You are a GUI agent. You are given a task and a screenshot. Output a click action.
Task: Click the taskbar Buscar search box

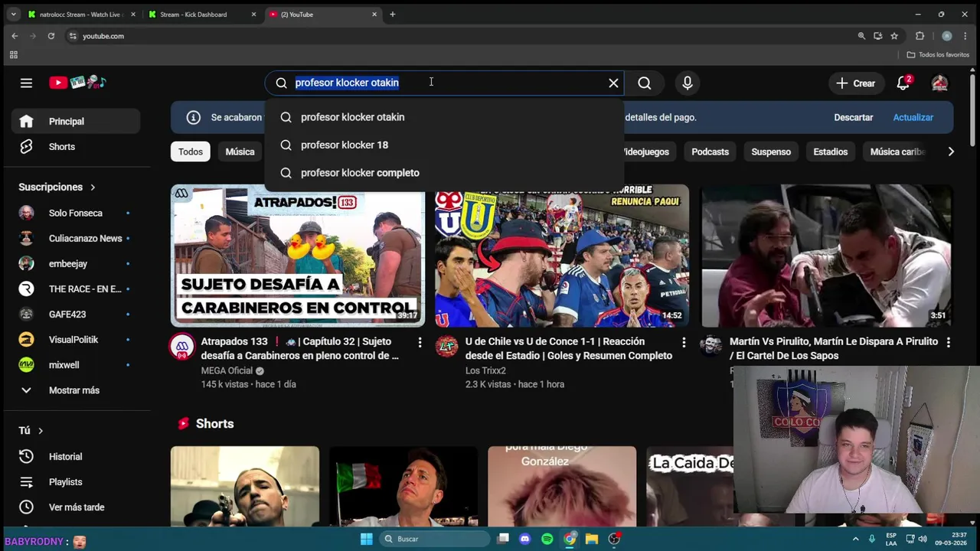pyautogui.click(x=435, y=539)
